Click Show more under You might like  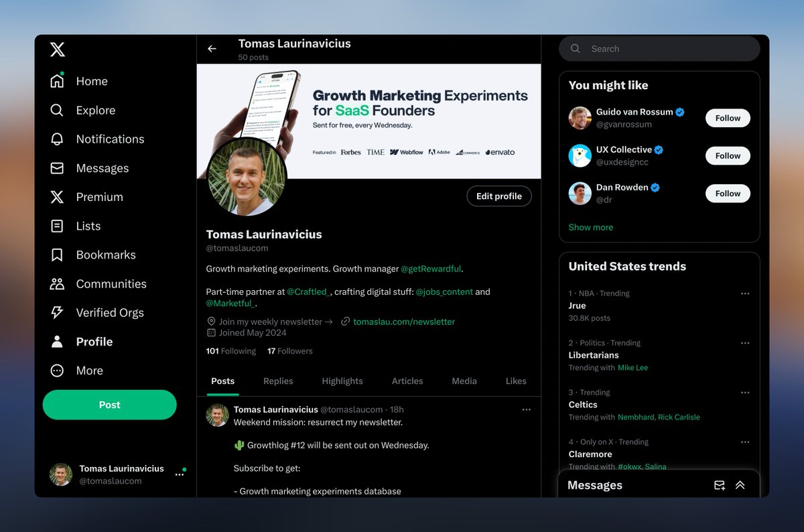(591, 227)
